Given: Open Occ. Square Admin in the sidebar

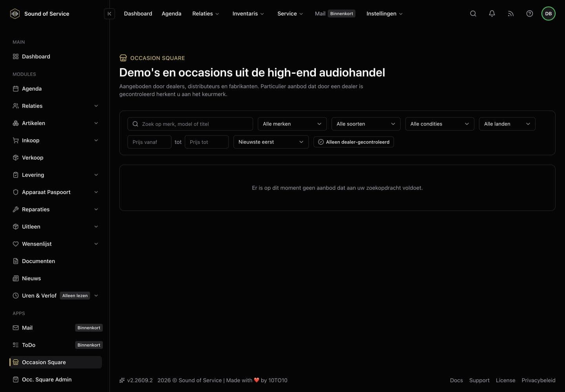Looking at the screenshot, I should tap(56, 379).
